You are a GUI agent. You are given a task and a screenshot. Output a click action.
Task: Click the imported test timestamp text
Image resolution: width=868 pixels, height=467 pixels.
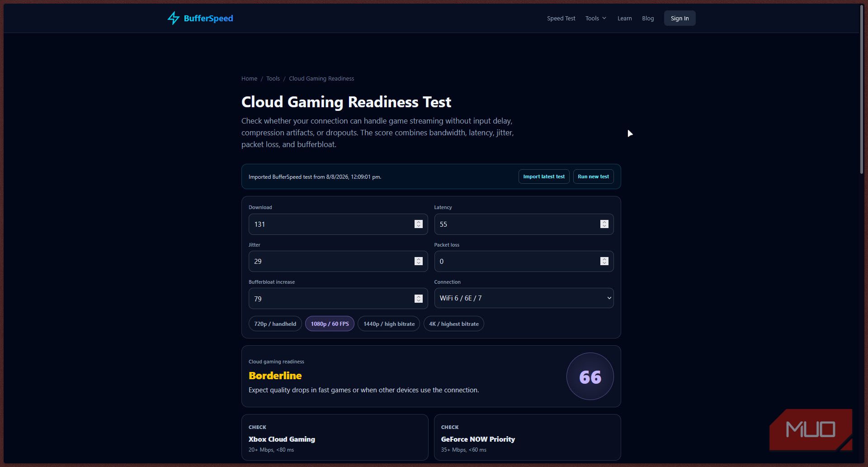pyautogui.click(x=315, y=177)
